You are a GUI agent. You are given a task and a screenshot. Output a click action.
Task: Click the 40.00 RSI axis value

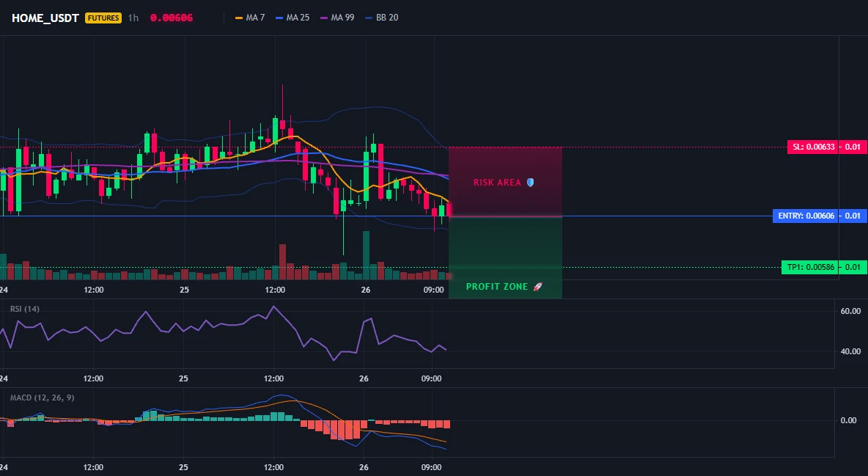[x=850, y=351]
